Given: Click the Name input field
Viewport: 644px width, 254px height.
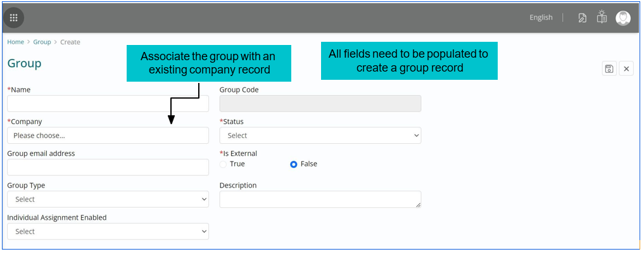Looking at the screenshot, I should click(x=108, y=104).
